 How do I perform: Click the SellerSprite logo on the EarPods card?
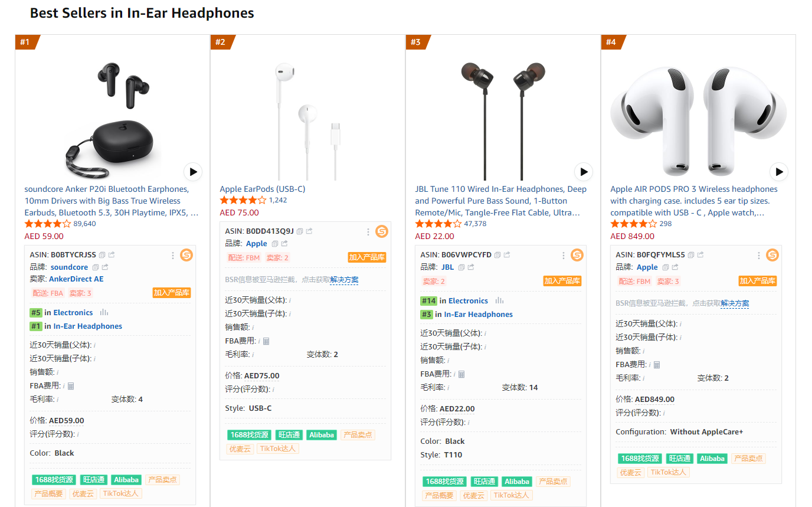point(382,232)
